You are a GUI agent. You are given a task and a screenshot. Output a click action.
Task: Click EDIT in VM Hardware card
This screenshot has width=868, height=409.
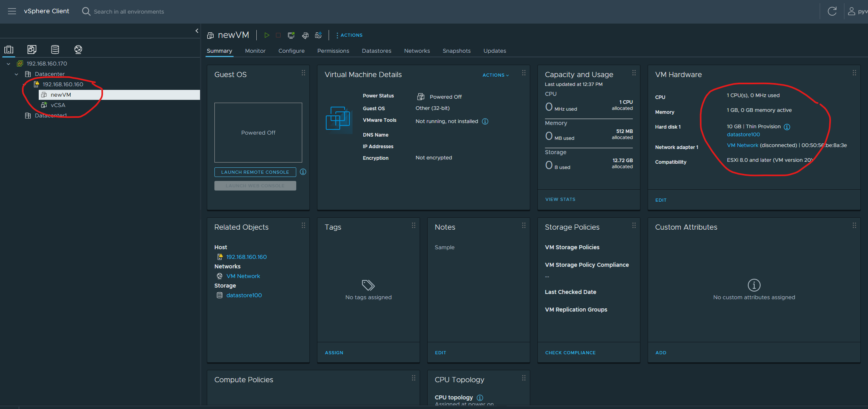661,200
